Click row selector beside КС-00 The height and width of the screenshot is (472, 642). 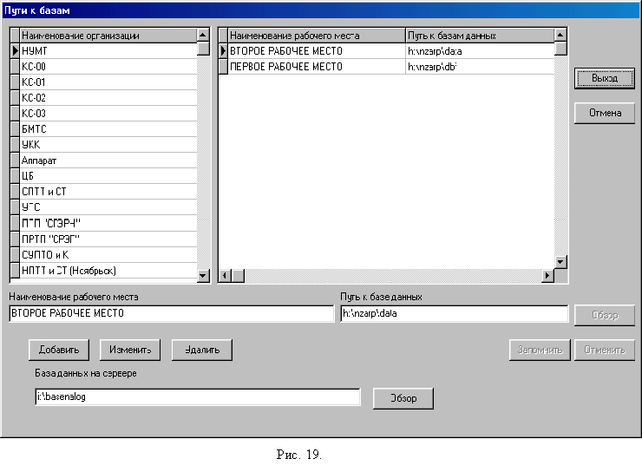point(15,66)
